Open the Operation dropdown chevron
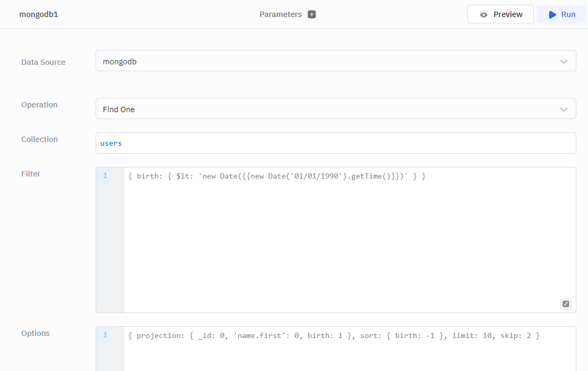588x371 pixels. click(564, 109)
